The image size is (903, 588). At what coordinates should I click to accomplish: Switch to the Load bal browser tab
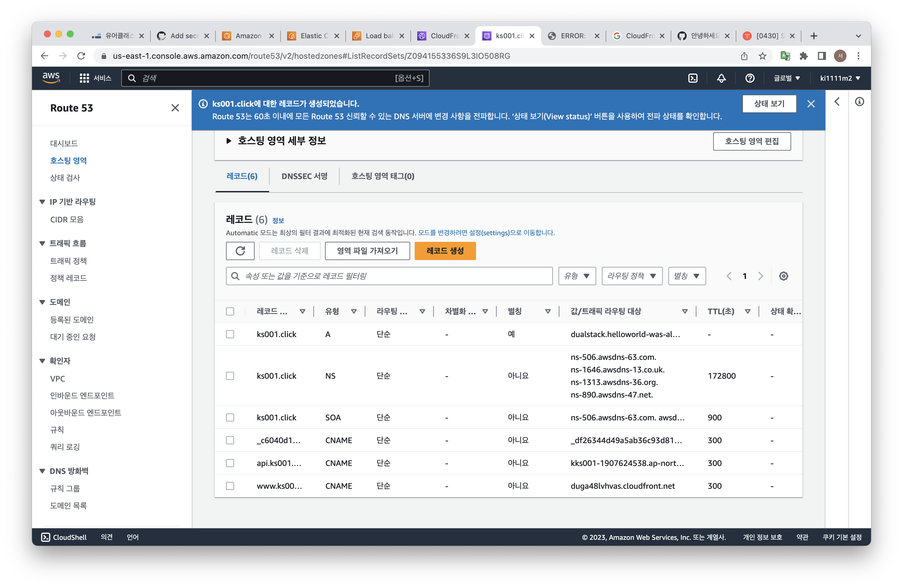point(378,36)
